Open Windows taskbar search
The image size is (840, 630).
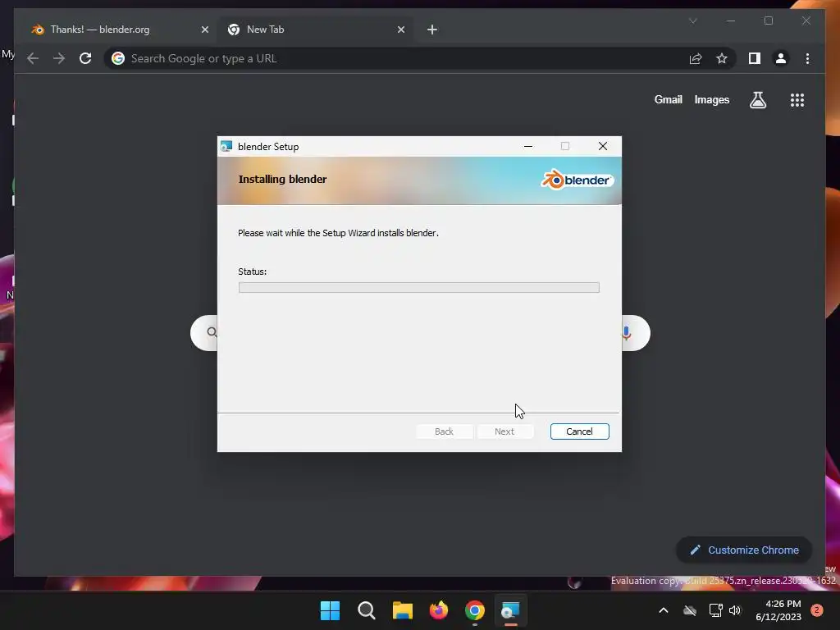(x=367, y=610)
